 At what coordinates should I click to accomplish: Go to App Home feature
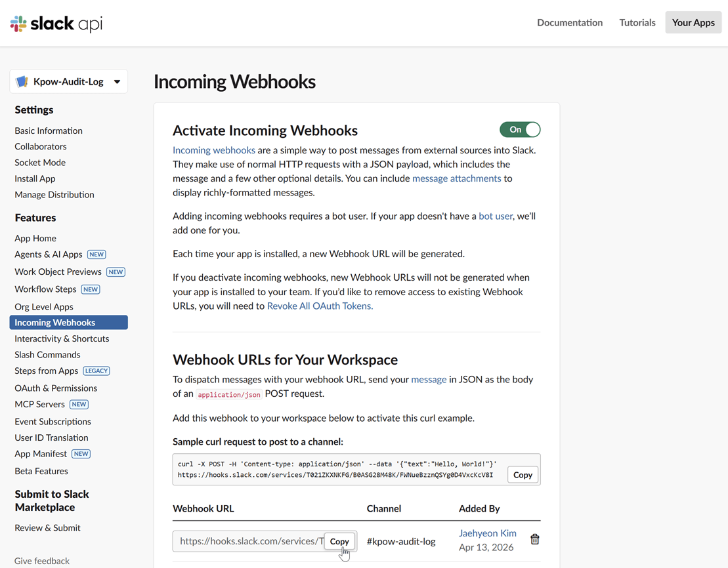(x=35, y=238)
